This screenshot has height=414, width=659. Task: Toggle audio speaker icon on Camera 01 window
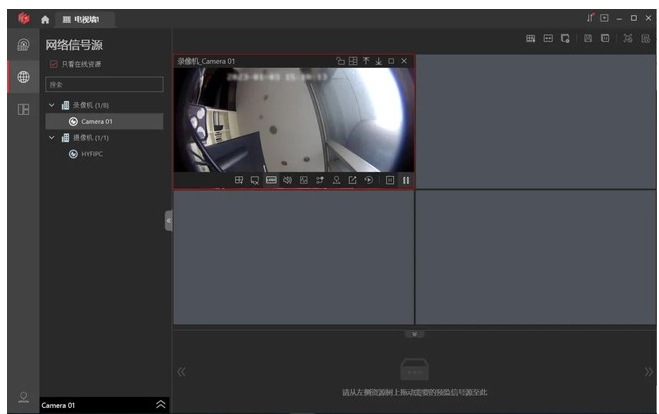click(287, 180)
